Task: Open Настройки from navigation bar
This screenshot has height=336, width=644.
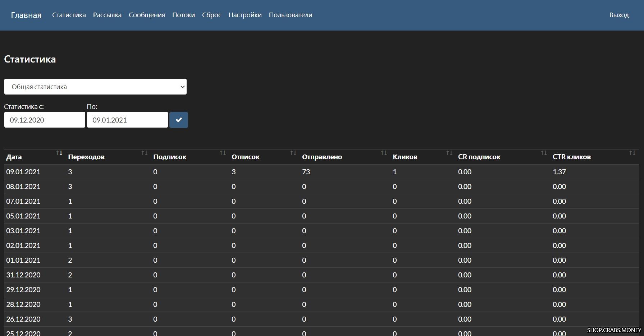Action: pyautogui.click(x=245, y=15)
